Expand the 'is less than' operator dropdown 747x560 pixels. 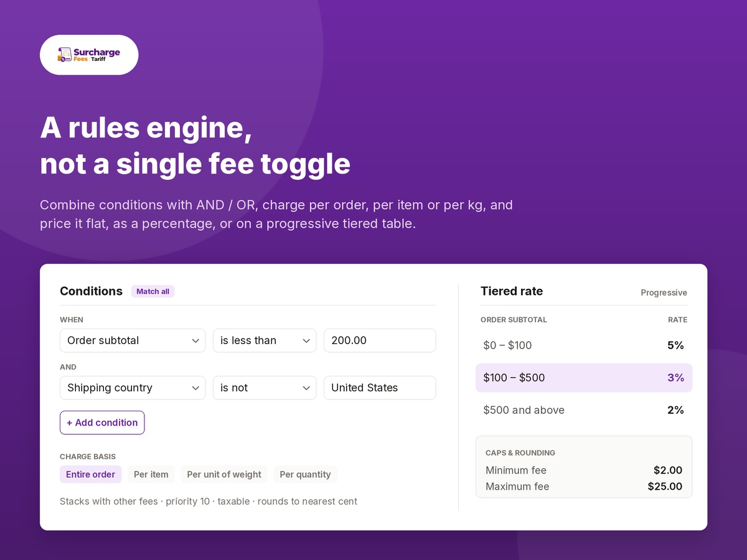[265, 340]
